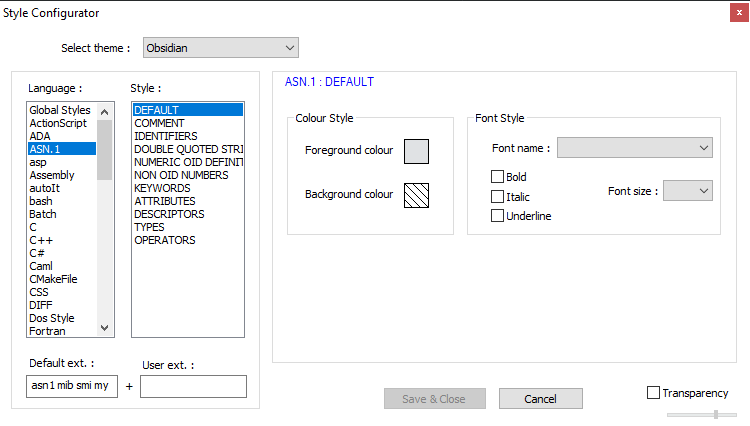Select CMakeFile language

click(62, 279)
